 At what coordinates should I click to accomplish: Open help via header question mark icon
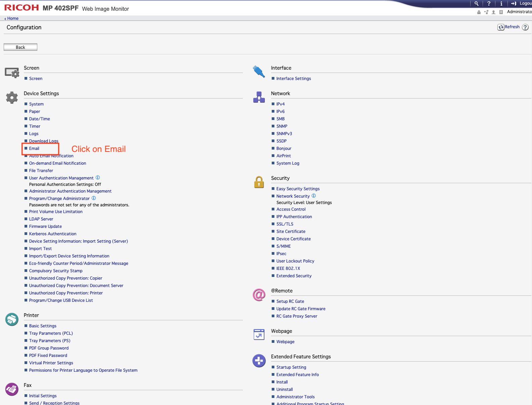coord(489,4)
